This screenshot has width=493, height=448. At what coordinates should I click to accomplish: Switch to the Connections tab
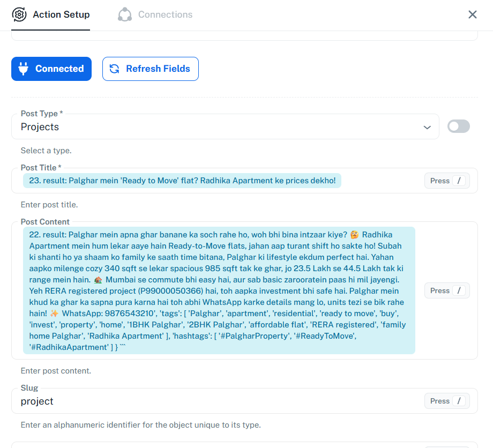[155, 14]
